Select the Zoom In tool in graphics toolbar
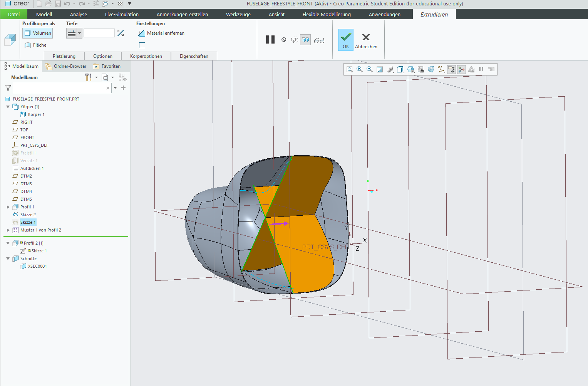The width and height of the screenshot is (588, 386). click(360, 69)
